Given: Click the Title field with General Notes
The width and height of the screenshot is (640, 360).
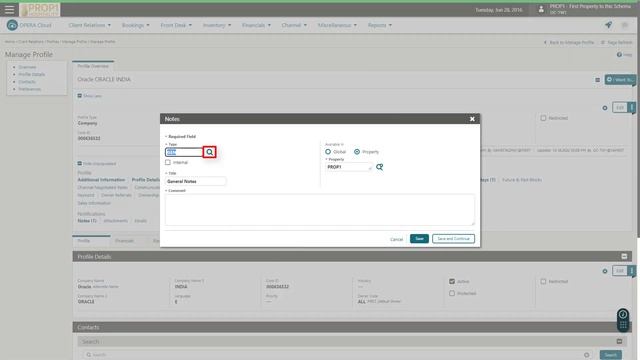Looking at the screenshot, I should [x=196, y=181].
